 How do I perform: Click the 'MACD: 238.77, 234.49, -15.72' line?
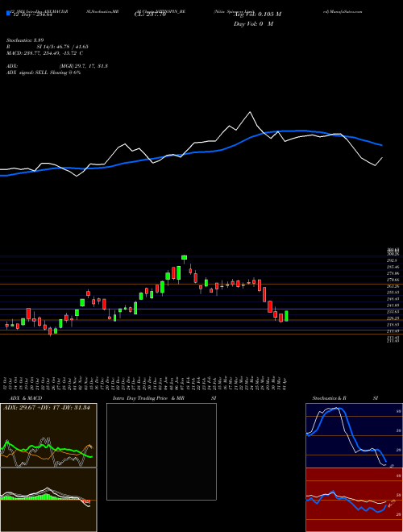pyautogui.click(x=44, y=53)
